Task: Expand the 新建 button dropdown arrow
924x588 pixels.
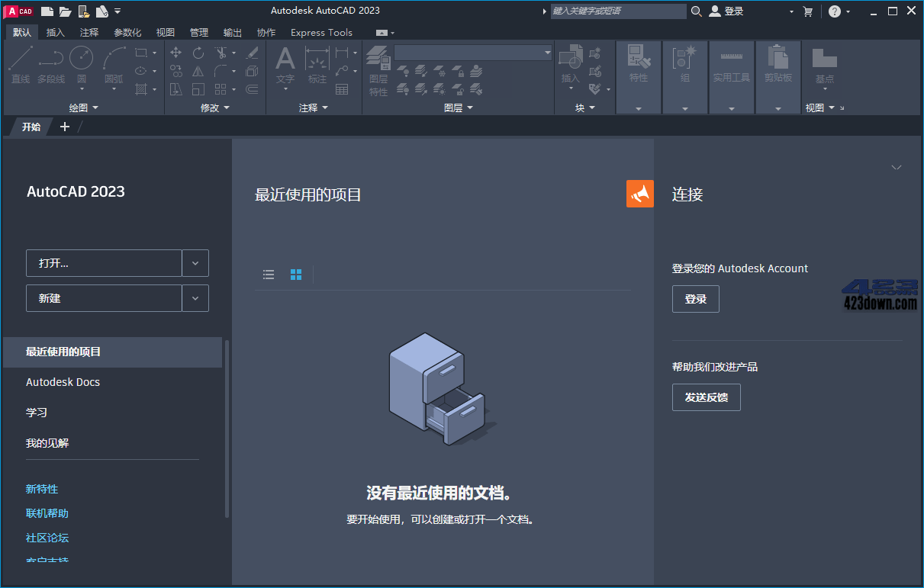Action: click(195, 297)
